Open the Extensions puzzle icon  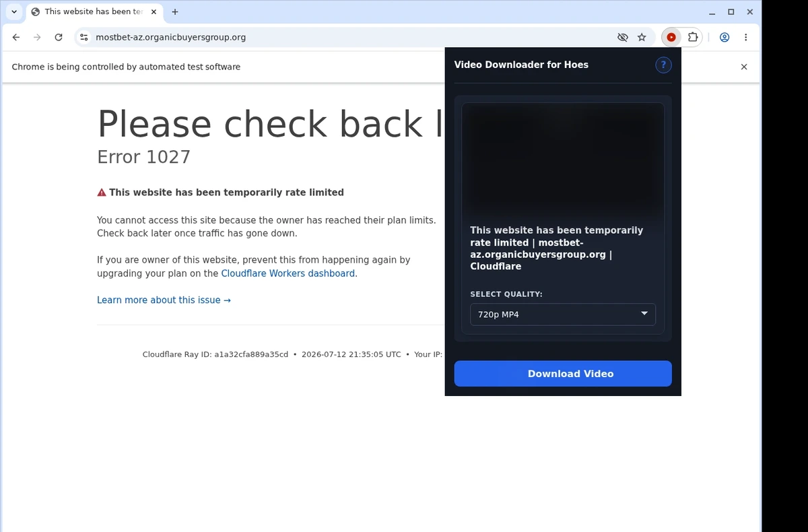coord(692,38)
